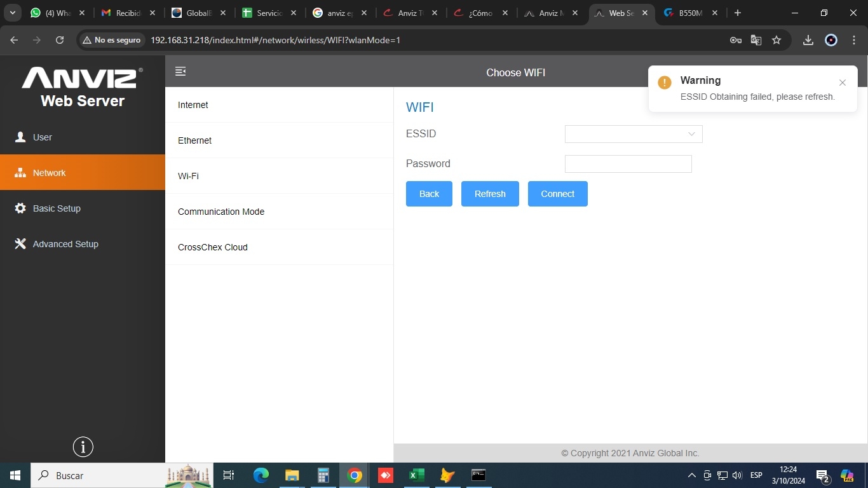868x488 pixels.
Task: Open the network tray icon
Action: click(x=722, y=475)
